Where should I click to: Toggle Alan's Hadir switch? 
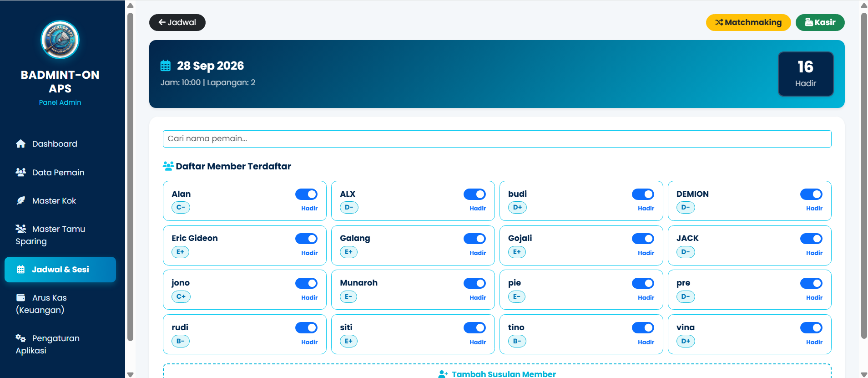point(306,194)
